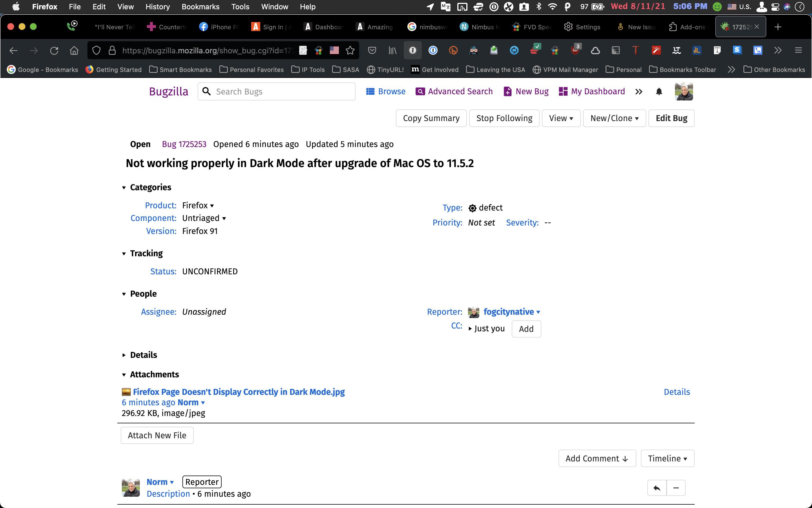Click the CC Add button
The image size is (812, 508).
526,329
